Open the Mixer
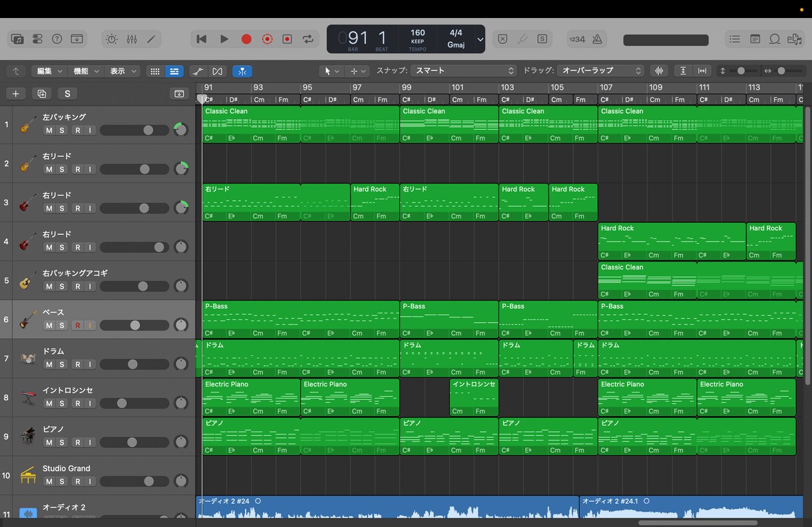The height and width of the screenshot is (527, 812). coord(132,39)
